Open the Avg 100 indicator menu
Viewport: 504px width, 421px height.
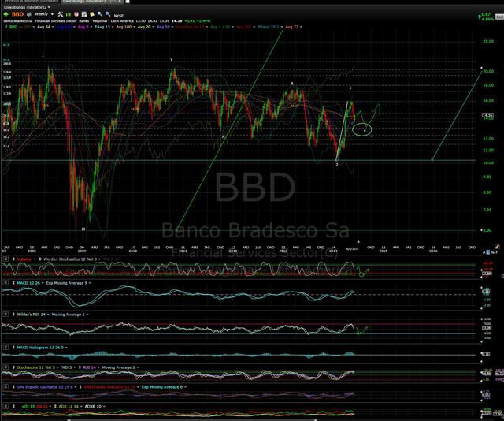125,27
